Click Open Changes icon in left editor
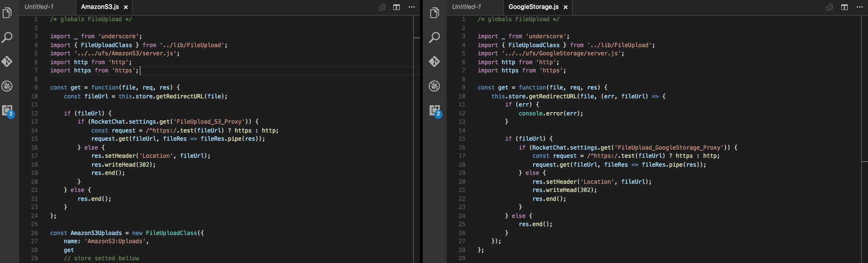 click(x=382, y=7)
